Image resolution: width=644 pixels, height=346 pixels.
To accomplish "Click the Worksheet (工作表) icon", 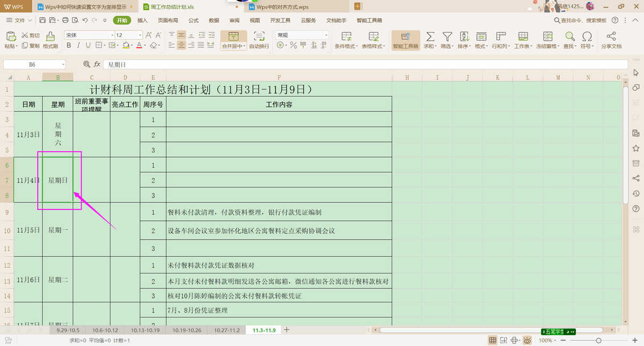I will tap(523, 36).
